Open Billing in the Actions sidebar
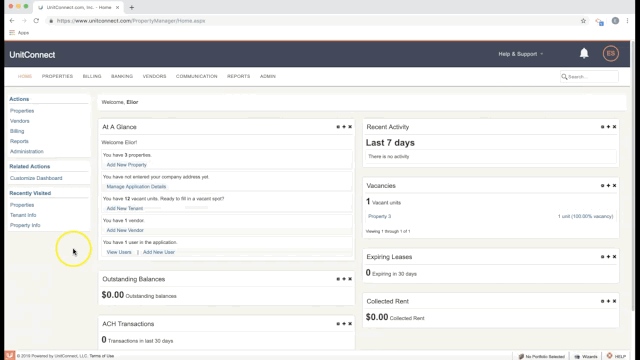This screenshot has width=640, height=360. pyautogui.click(x=17, y=131)
